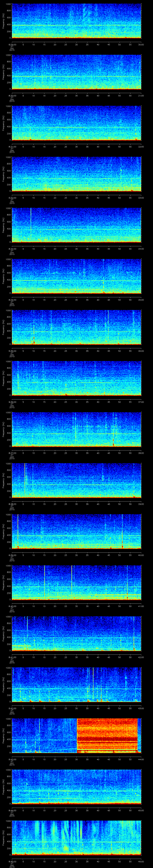Screen dimensions: 153x868
Task: Select the spectrogram panel beginning at 8:34:00
Action: click(76, 276)
